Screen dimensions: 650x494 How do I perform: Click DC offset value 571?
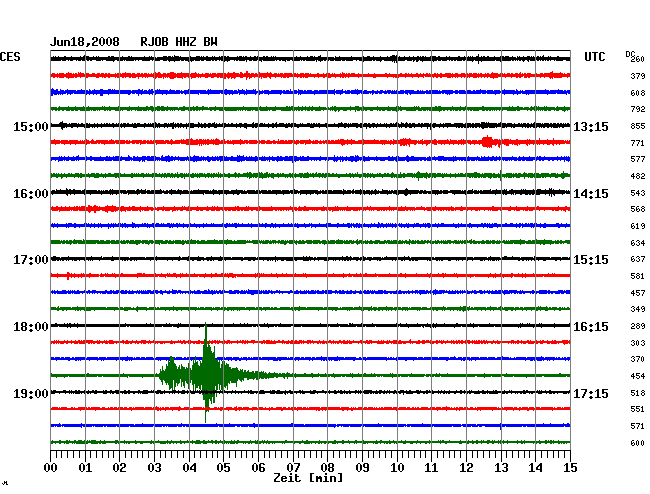[638, 426]
